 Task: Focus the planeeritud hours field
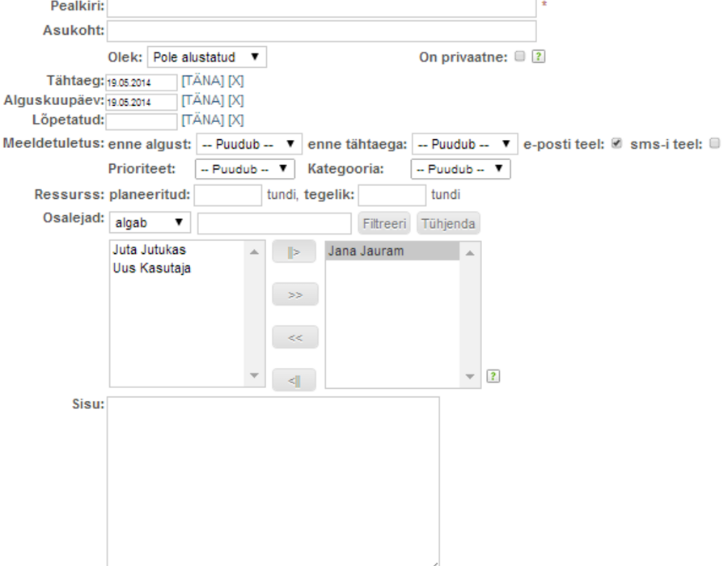228,196
